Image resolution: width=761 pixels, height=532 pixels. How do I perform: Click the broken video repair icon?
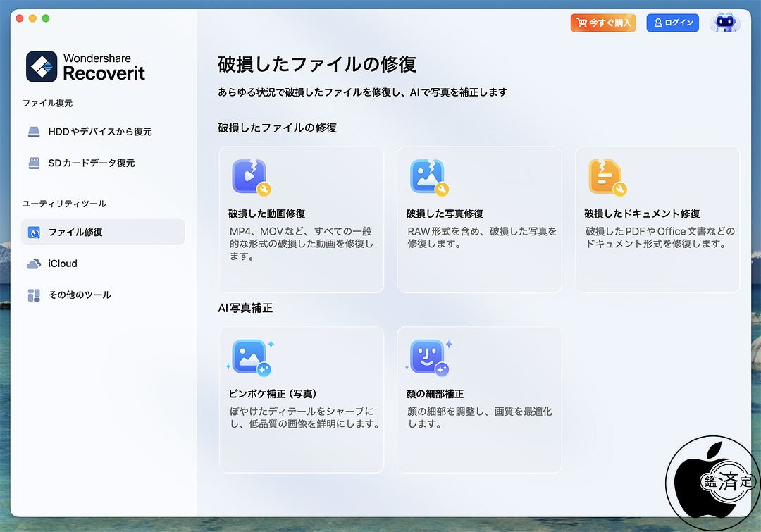(250, 177)
